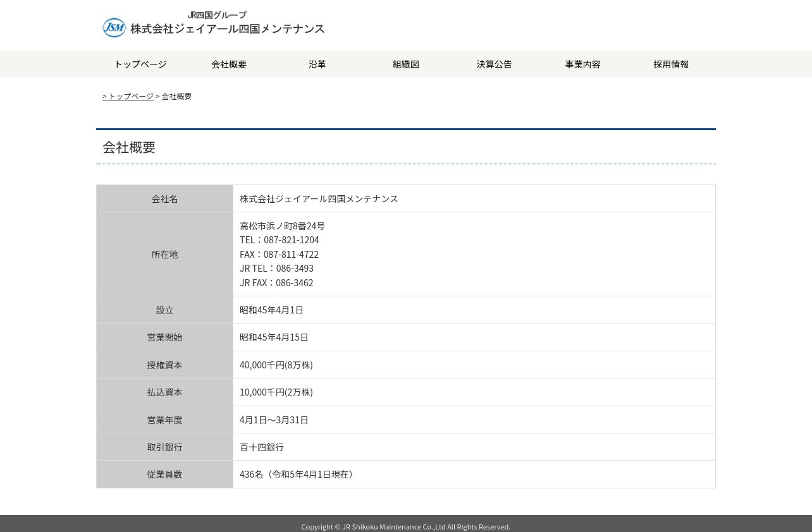Click the value 4月1日〜3月31日
This screenshot has height=532, width=812.
click(x=274, y=420)
